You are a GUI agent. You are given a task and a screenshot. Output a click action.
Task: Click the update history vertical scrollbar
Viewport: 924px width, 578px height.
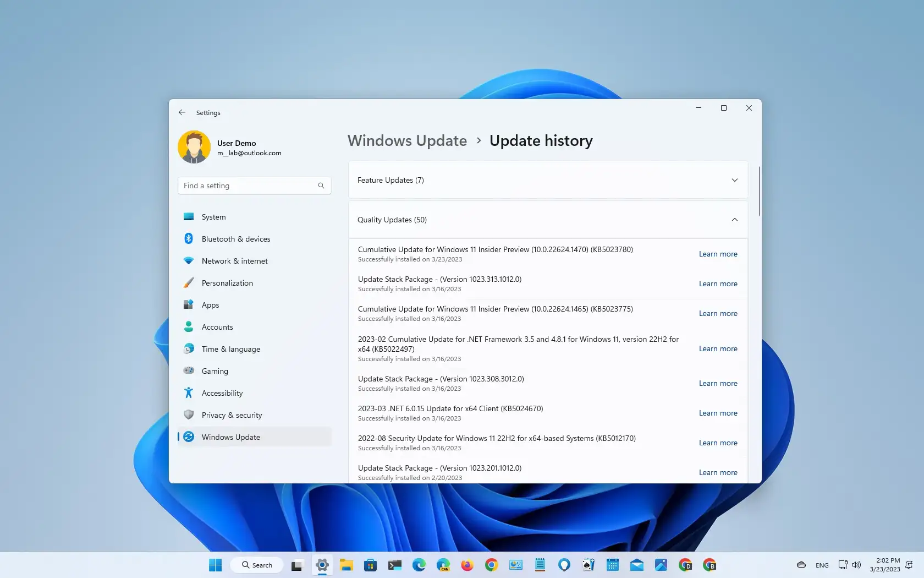coord(759,191)
